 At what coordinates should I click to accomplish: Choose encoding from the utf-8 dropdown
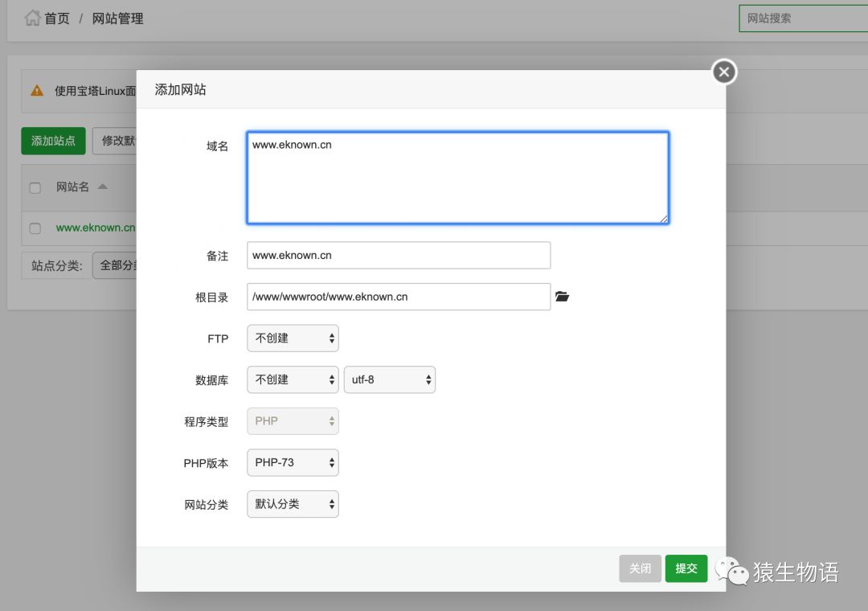pos(390,379)
